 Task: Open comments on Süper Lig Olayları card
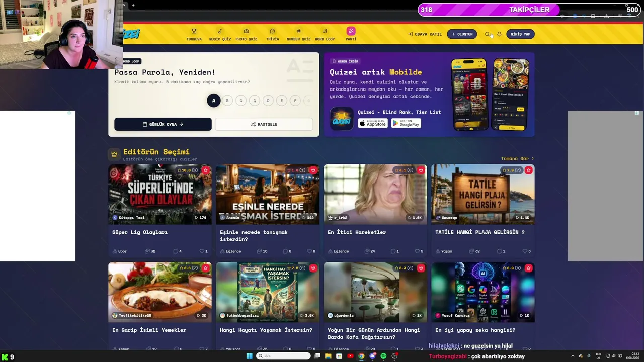pos(176,251)
